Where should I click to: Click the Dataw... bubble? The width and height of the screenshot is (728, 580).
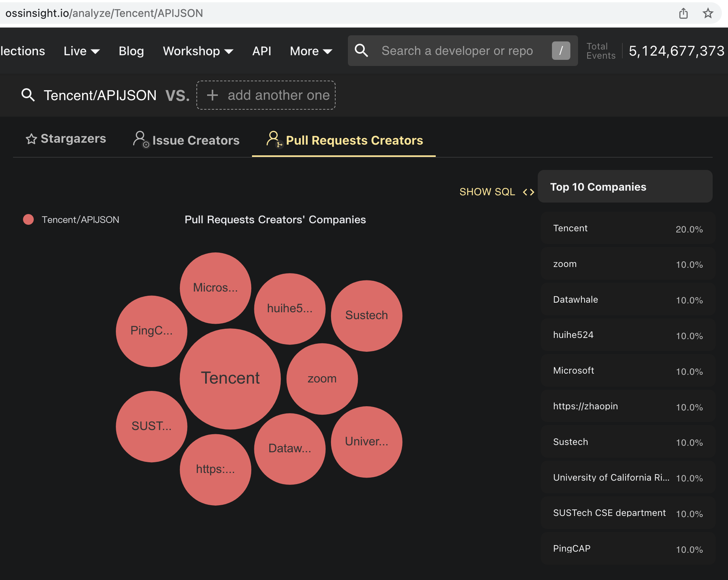point(290,448)
